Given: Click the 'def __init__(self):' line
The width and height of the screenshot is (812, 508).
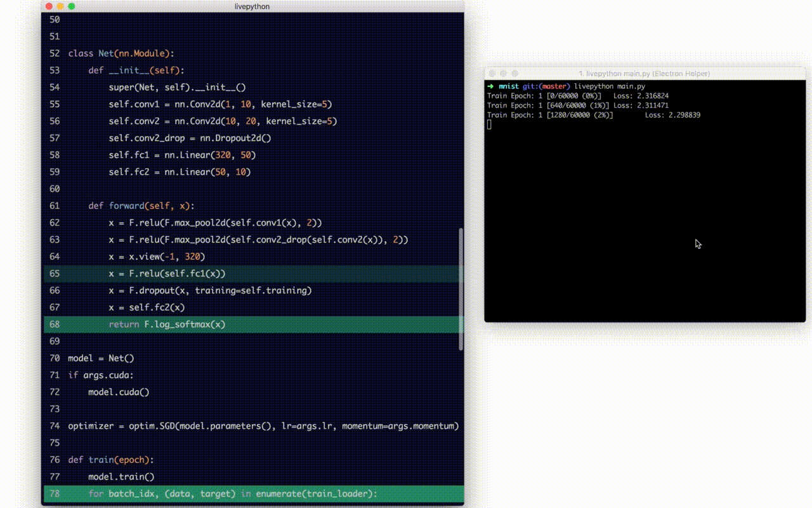Looking at the screenshot, I should click(136, 70).
